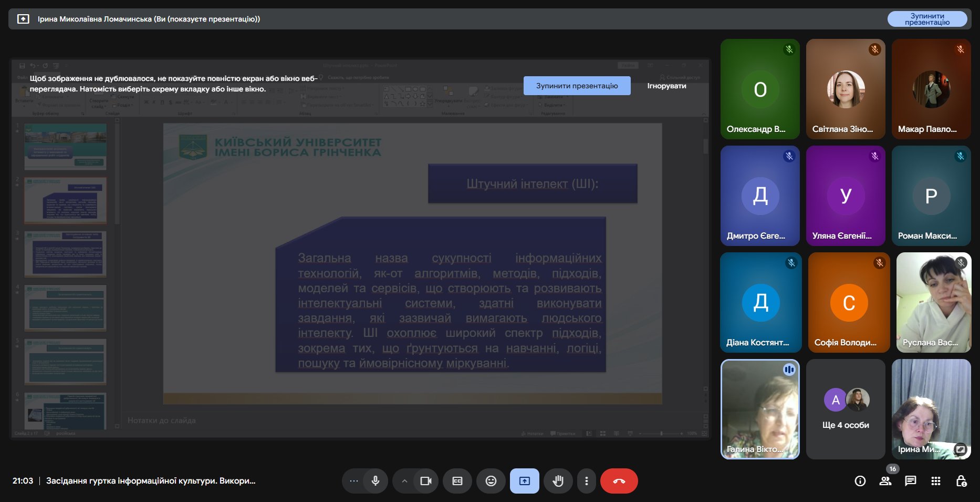Screen dimensions: 980x502
Task: Enable closed captions
Action: coord(457,481)
